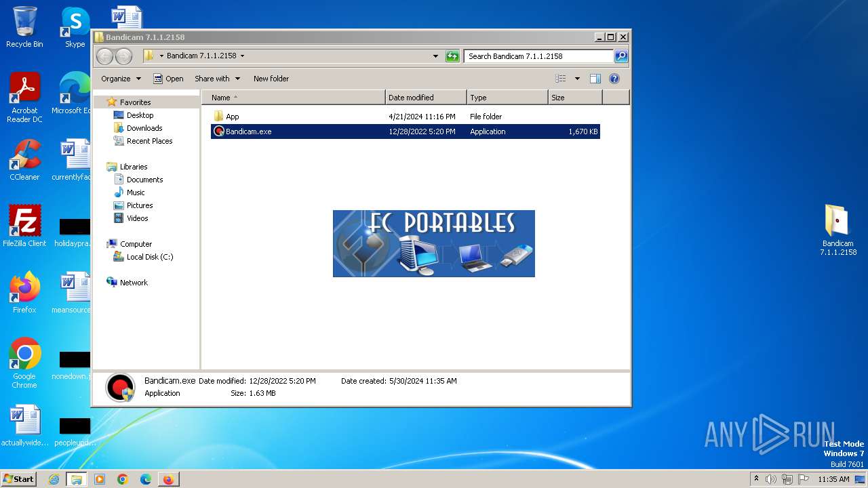
Task: Open FileZilla Client desktop icon
Action: click(x=24, y=226)
